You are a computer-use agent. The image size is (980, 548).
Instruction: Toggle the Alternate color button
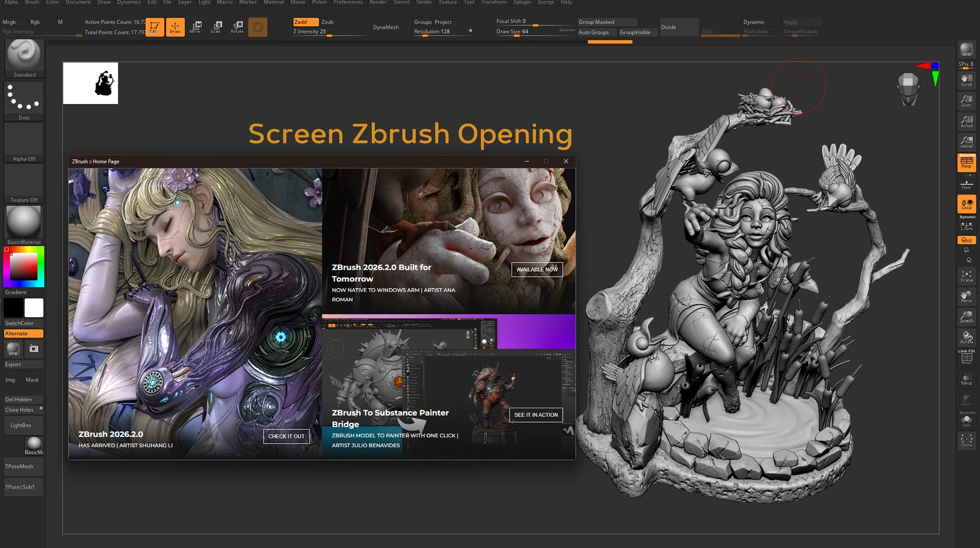coord(23,333)
